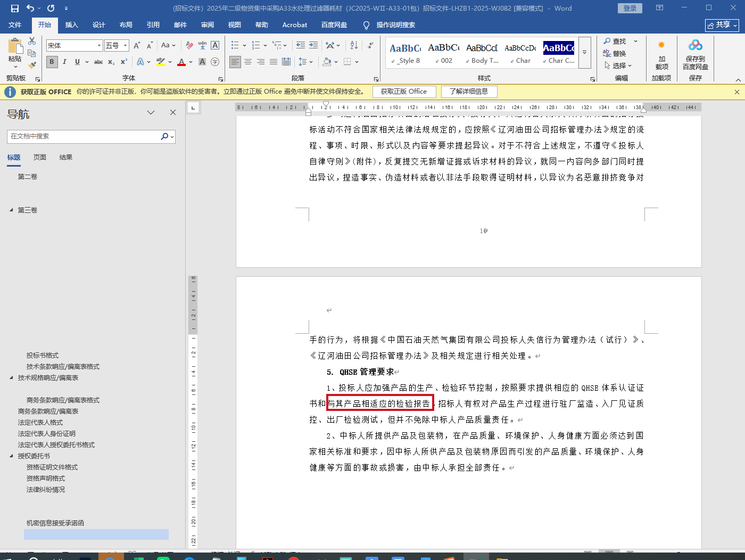Image resolution: width=745 pixels, height=560 pixels.
Task: Apply distributed alignment
Action: pos(286,62)
